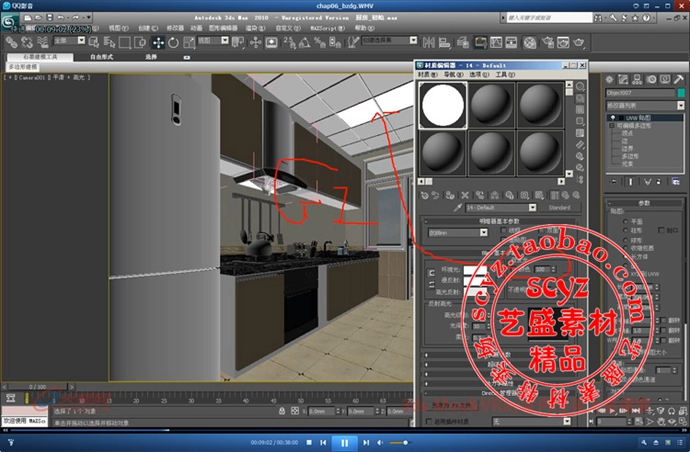Select the UVW 贴图 modifier in stack

(645, 118)
